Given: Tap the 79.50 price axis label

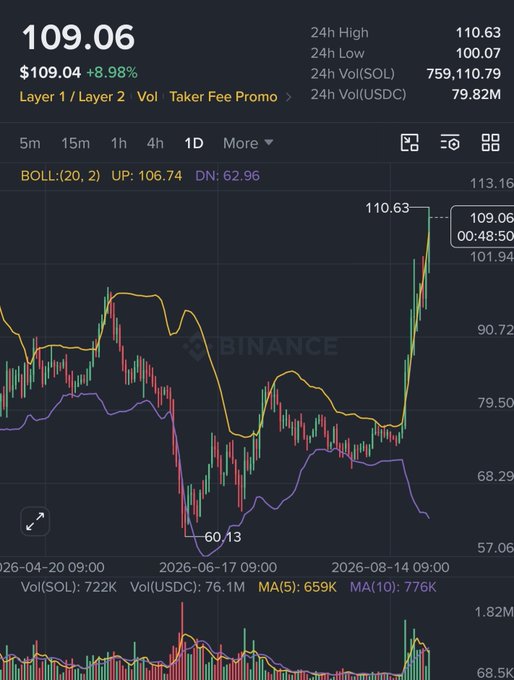Looking at the screenshot, I should pyautogui.click(x=495, y=403).
